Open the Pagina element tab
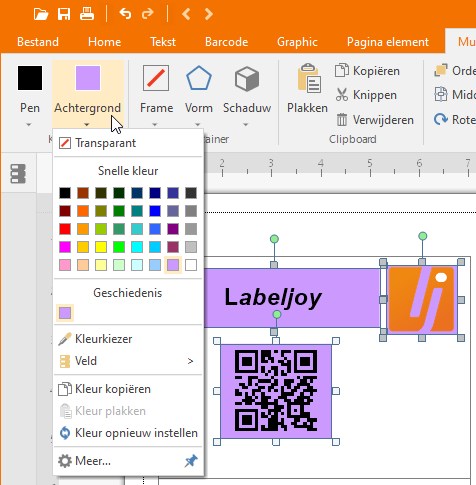 [x=388, y=42]
